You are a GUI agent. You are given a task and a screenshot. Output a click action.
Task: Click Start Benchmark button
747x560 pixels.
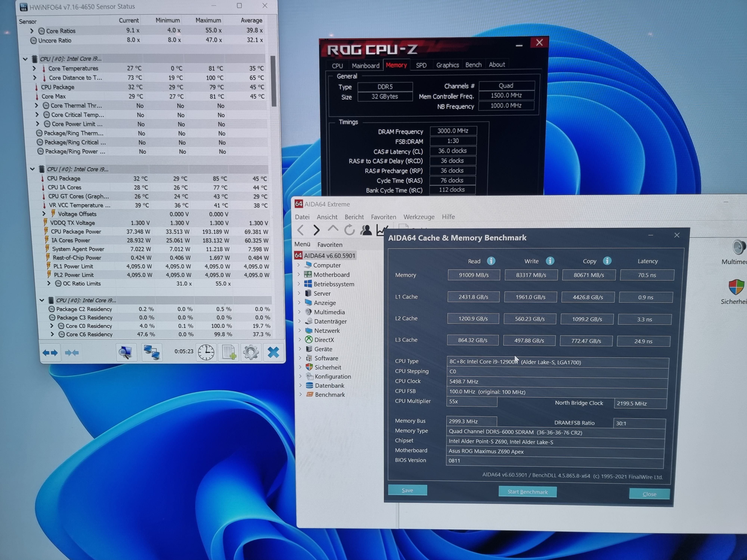tap(528, 492)
